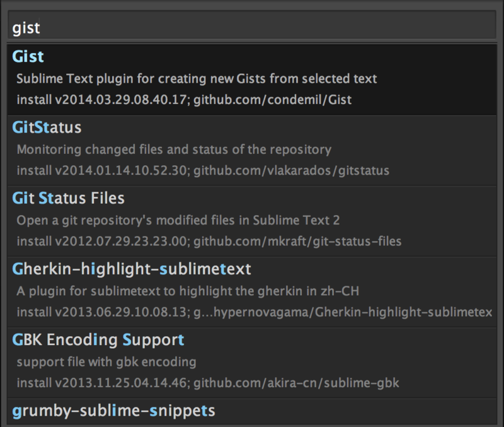Select the Gherkin-highlight-sublimetext package title
This screenshot has height=427, width=504.
coord(132,269)
